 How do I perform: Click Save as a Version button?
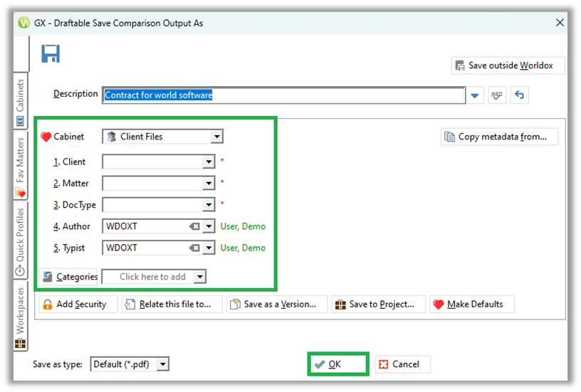point(277,304)
